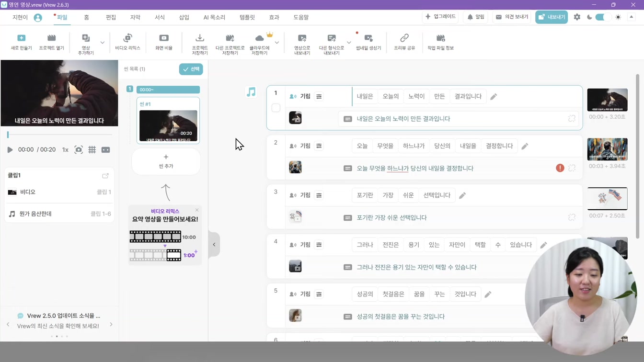Viewport: 644px width, 362px height.
Task: Switch to the 자막 tab
Action: pyautogui.click(x=135, y=17)
